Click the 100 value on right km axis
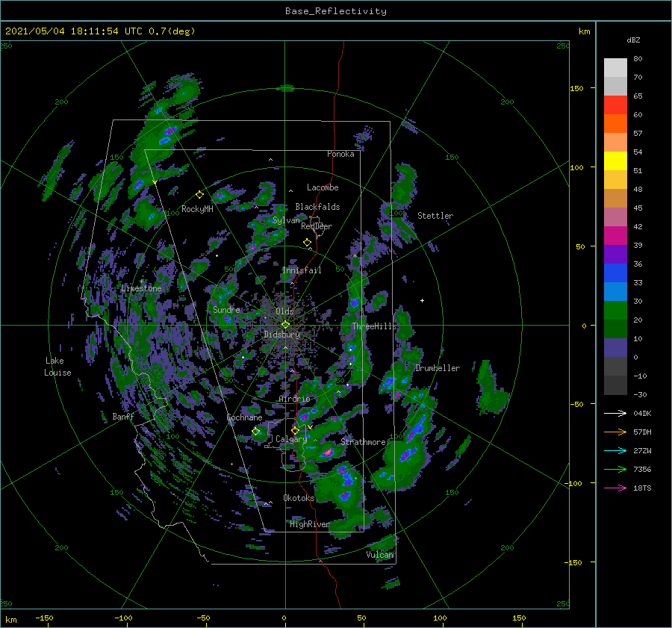672x628 pixels. [577, 167]
